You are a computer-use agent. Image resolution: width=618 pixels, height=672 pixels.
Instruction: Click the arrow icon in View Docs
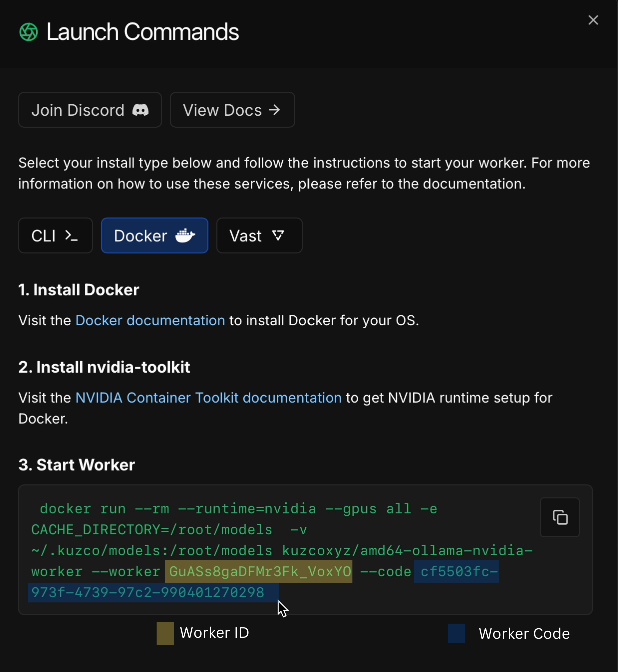274,110
